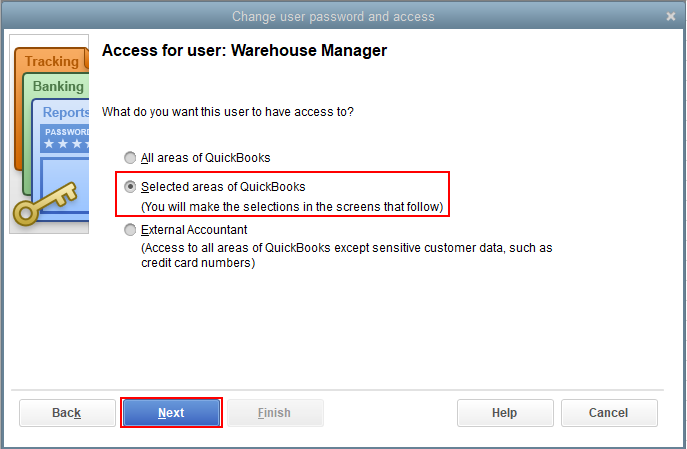The image size is (687, 449).
Task: Click the title bar text of the dialog
Action: [x=333, y=16]
